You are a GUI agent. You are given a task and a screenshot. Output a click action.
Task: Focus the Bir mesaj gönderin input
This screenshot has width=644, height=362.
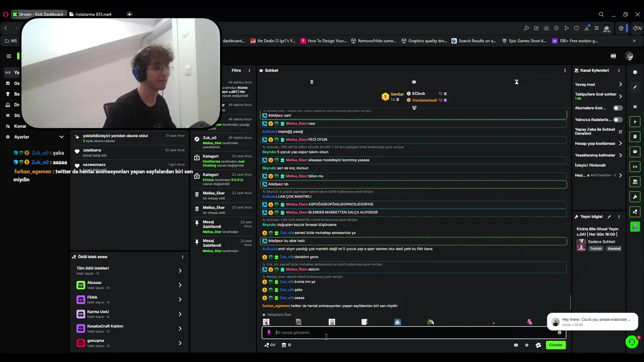coord(414,332)
